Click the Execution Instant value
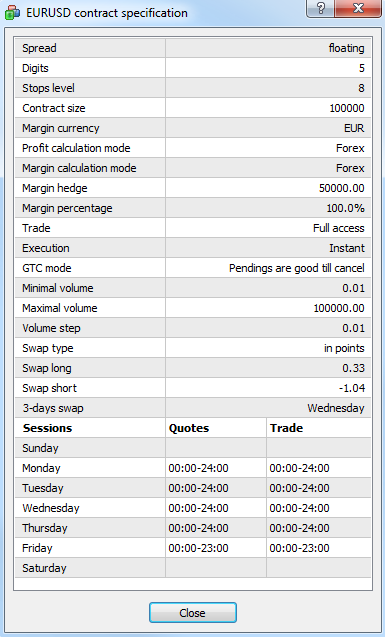This screenshot has width=385, height=637. click(347, 248)
